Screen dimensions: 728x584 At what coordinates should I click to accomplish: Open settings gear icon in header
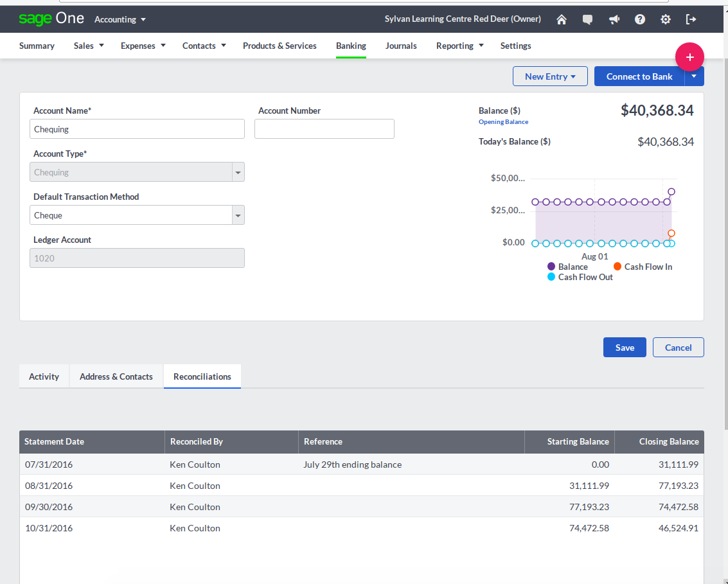tap(665, 19)
